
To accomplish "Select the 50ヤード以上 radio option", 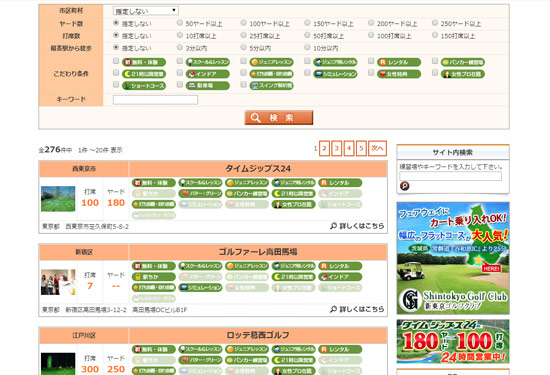I will 180,23.
